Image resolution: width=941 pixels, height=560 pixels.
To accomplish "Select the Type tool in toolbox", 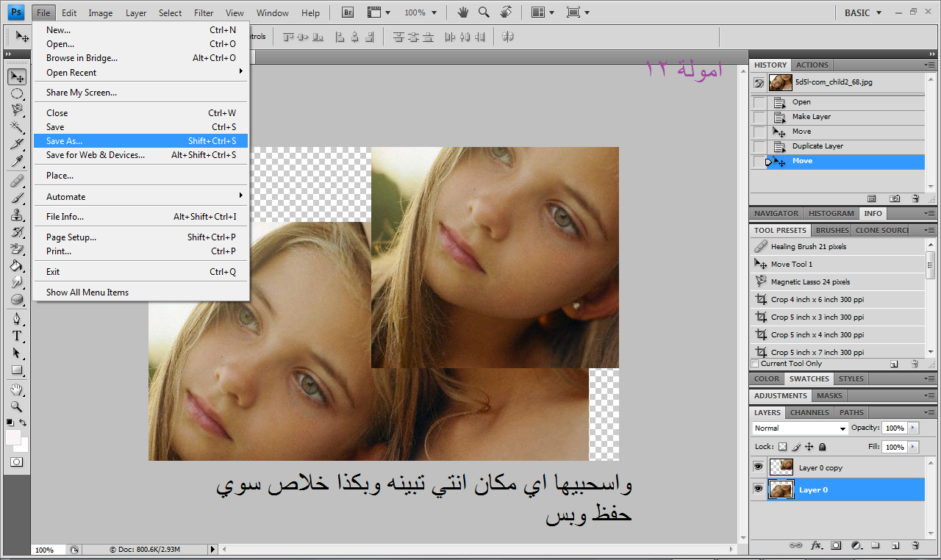I will [16, 336].
